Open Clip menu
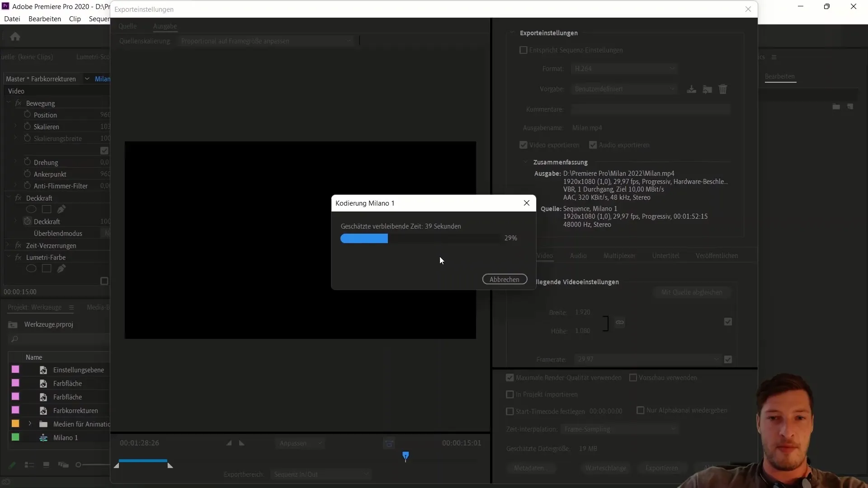 75,19
